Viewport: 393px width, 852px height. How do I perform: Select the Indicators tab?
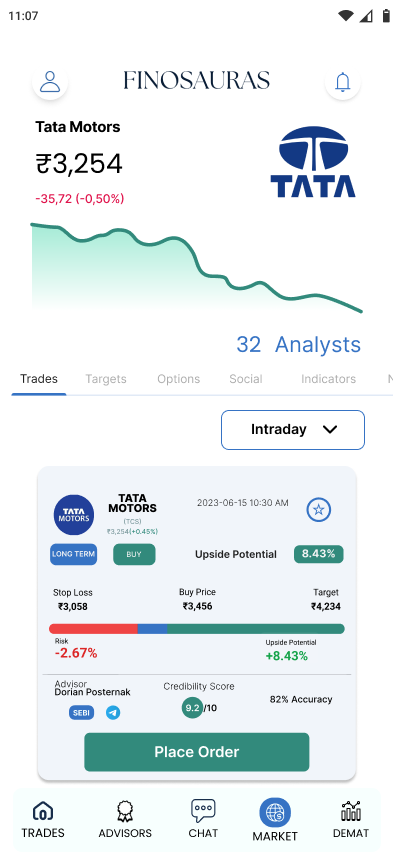328,379
